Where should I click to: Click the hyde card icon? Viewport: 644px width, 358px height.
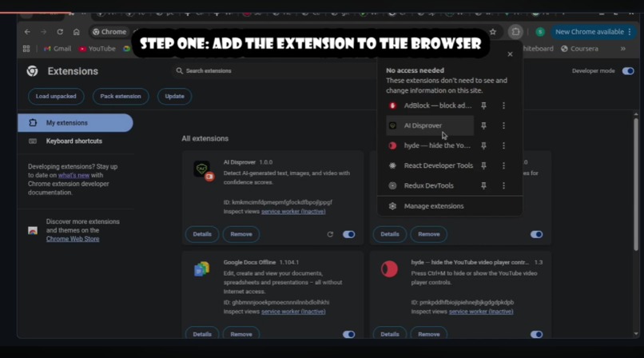[389, 269]
